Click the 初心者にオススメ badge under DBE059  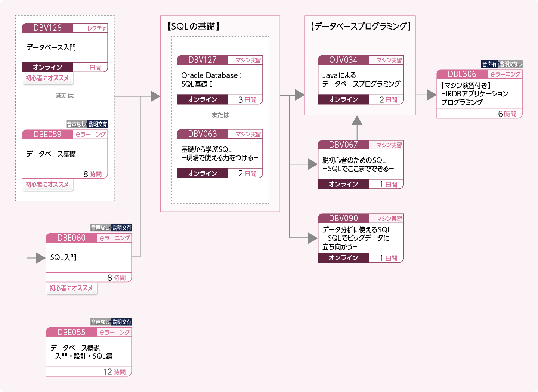click(x=47, y=185)
